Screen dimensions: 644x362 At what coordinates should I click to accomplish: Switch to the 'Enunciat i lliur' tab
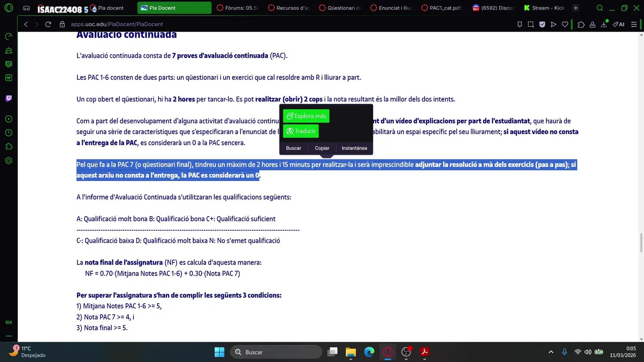pyautogui.click(x=391, y=8)
